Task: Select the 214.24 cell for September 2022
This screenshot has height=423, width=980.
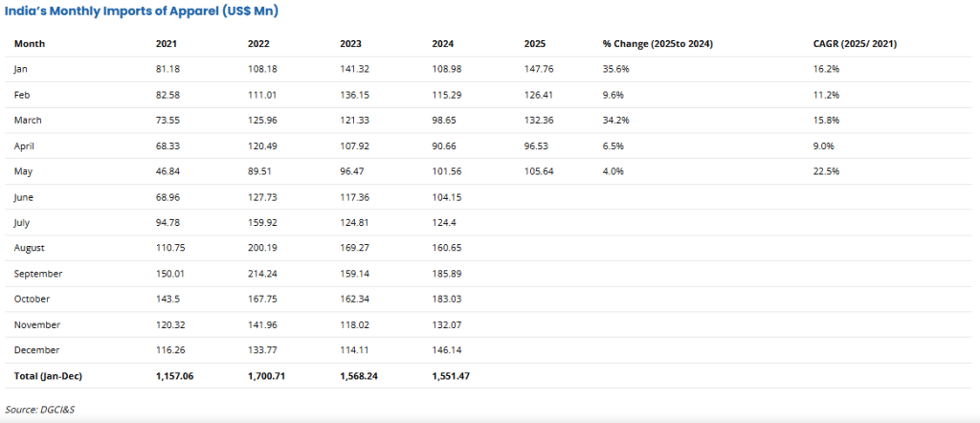Action: click(x=263, y=274)
